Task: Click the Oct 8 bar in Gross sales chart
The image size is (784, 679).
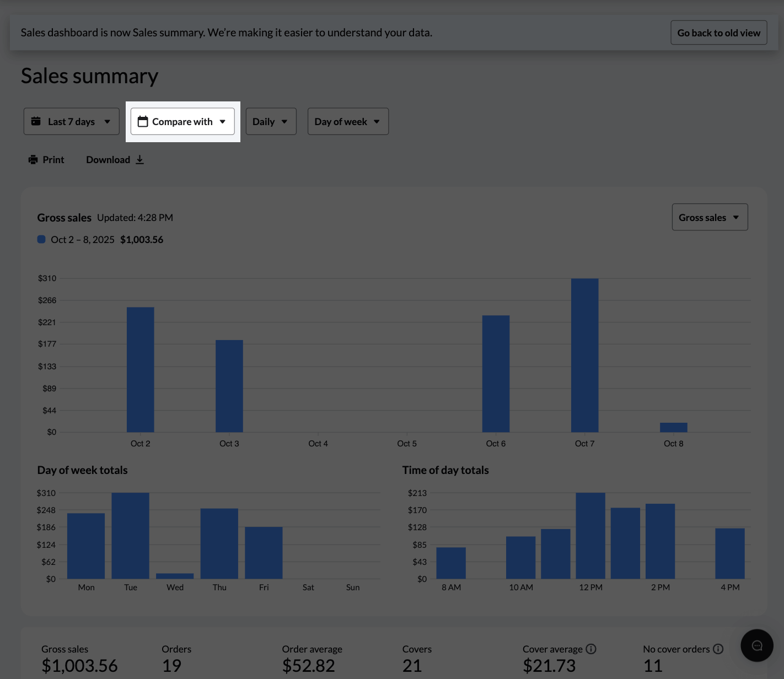Action: [x=673, y=428]
